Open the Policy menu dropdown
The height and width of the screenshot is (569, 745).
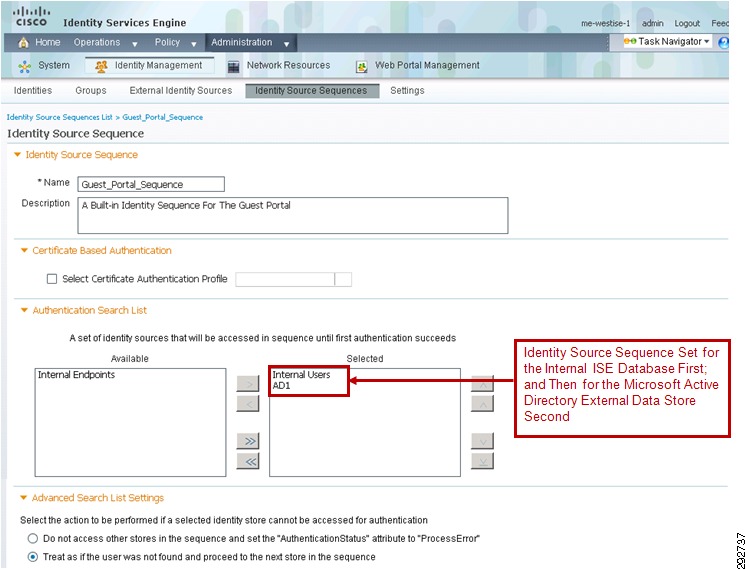(194, 44)
